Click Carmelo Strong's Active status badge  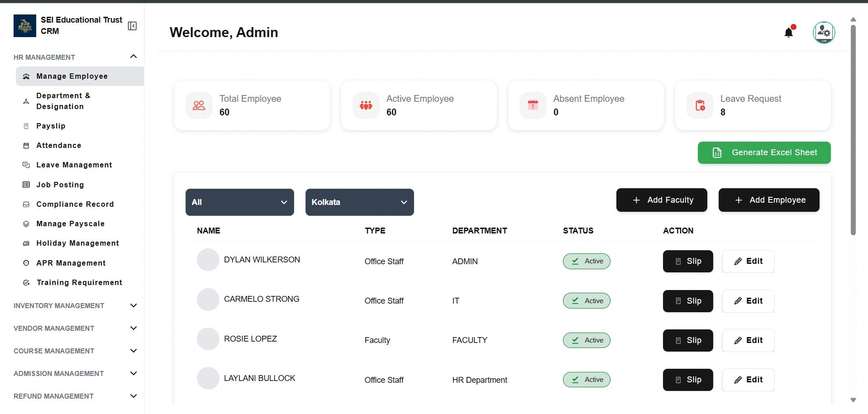pos(587,301)
